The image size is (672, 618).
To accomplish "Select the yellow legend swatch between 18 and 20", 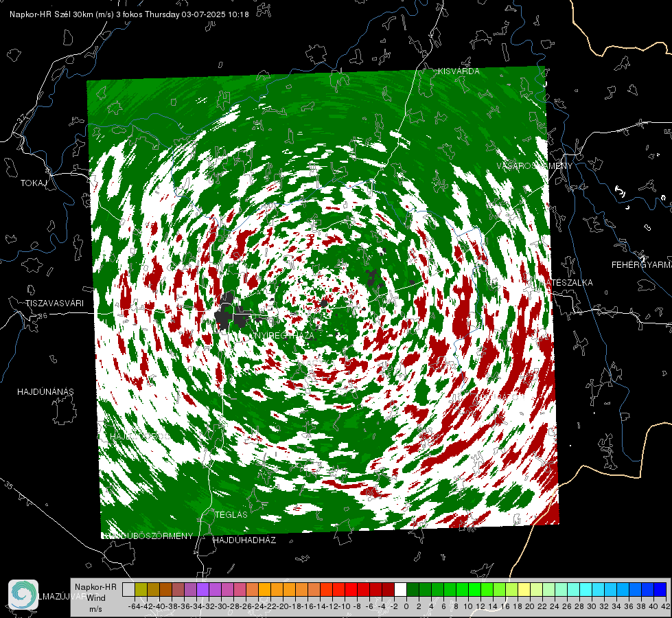I will [x=524, y=590].
